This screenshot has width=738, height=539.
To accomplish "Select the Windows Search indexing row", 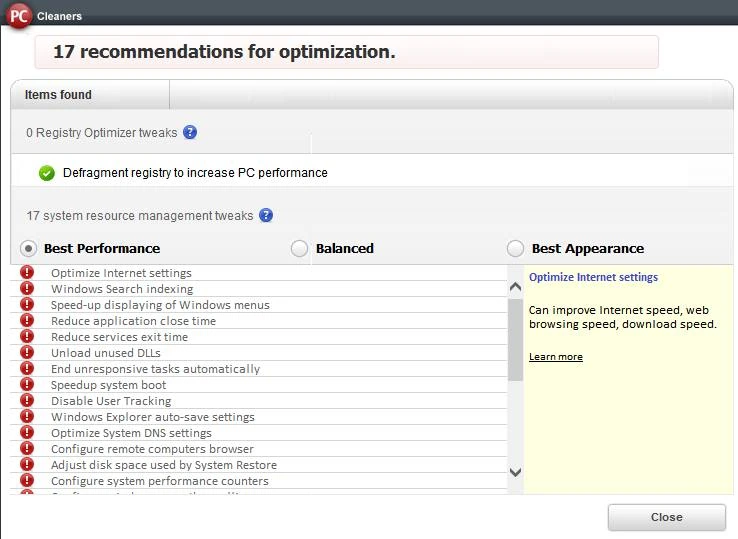I will point(258,289).
